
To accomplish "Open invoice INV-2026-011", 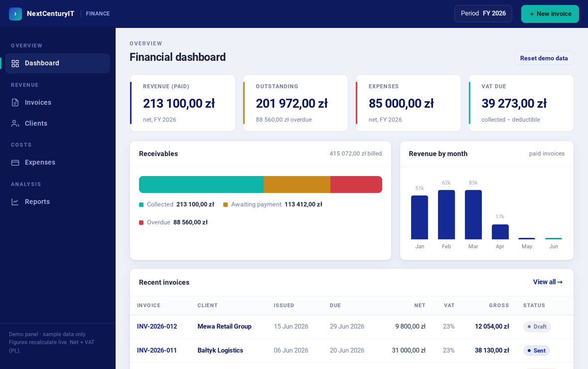I will tap(157, 350).
